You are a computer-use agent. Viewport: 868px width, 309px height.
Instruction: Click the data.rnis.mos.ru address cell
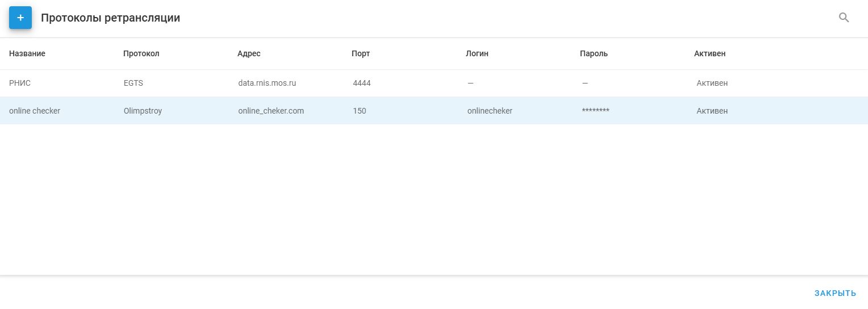tap(267, 83)
